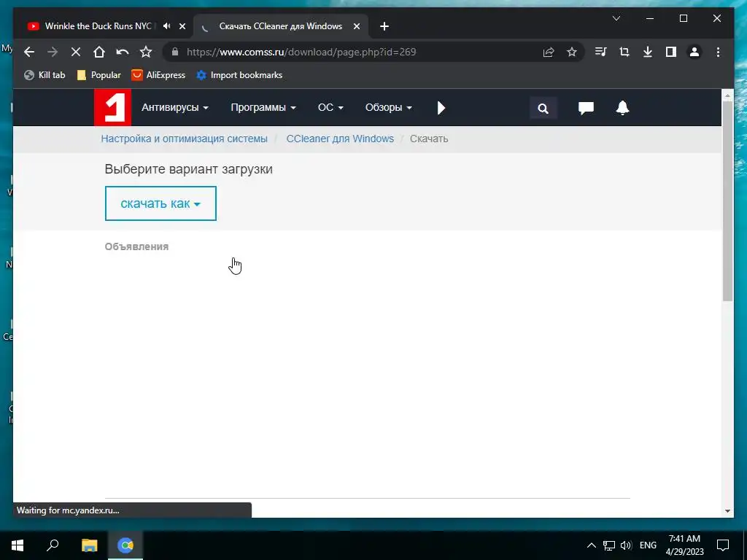Open CCleaner для Windows breadcrumb link

pos(340,139)
